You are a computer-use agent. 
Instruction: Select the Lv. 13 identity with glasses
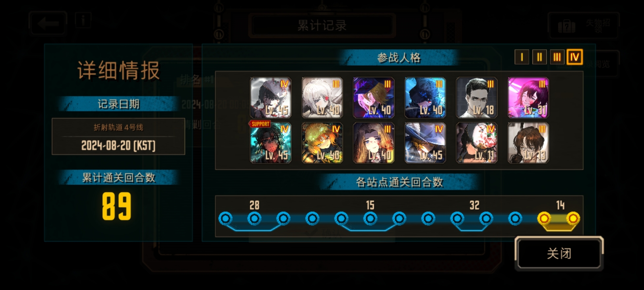pyautogui.click(x=528, y=143)
